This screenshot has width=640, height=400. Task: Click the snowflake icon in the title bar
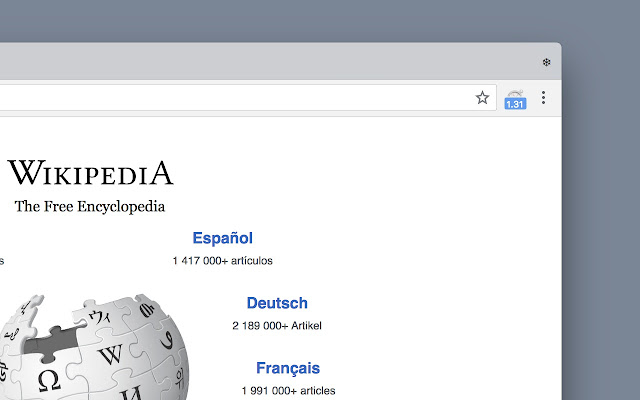547,62
